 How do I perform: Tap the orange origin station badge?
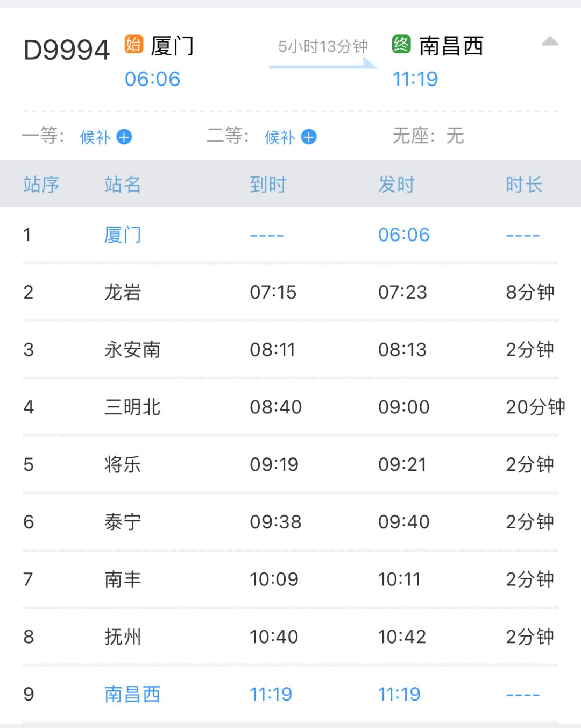pyautogui.click(x=133, y=44)
